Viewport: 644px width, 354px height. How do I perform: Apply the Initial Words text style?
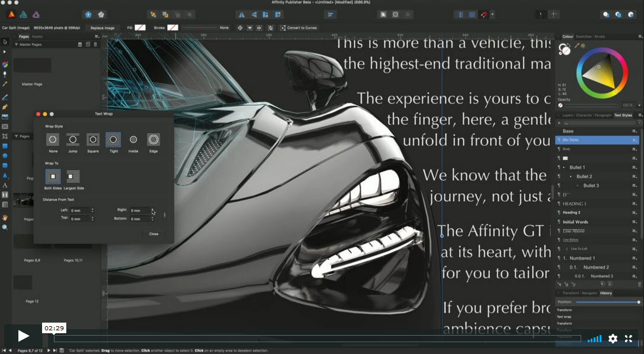575,222
